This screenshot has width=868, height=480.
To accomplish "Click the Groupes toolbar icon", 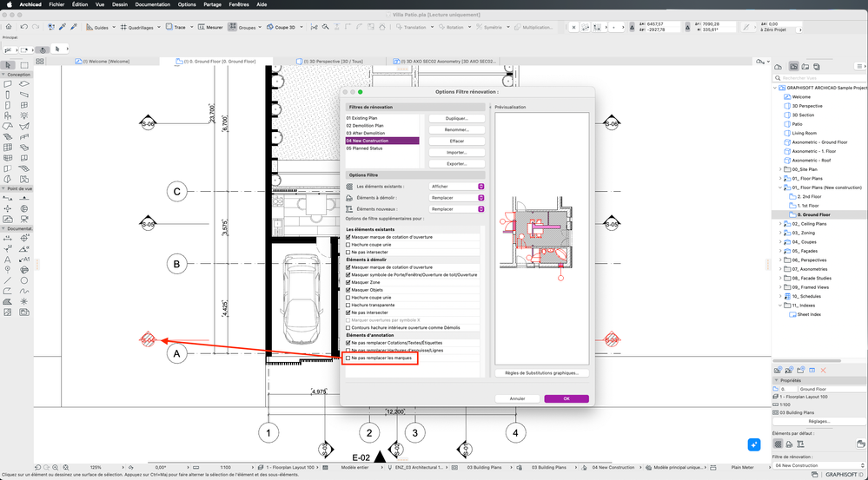I will point(233,27).
